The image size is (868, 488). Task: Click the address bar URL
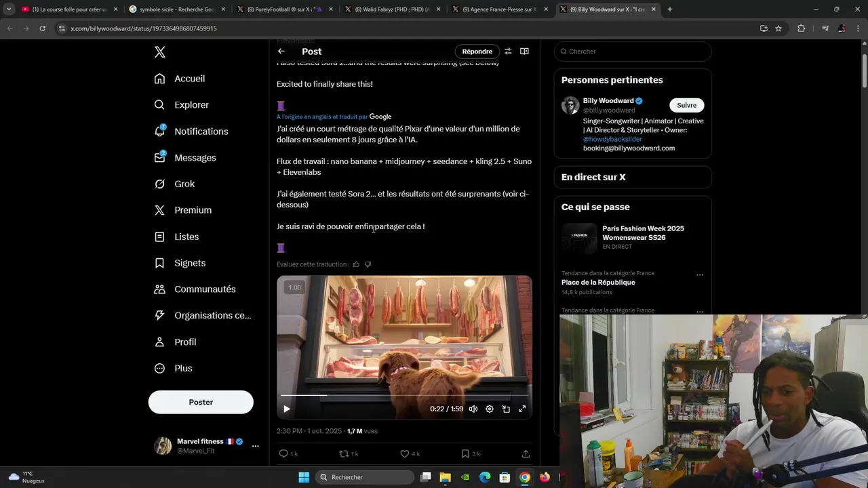144,28
